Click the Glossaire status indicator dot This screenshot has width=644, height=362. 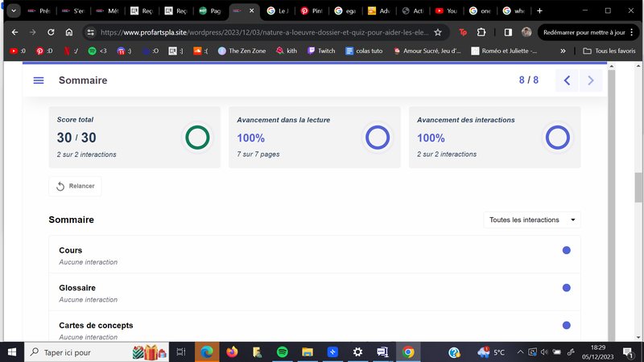(566, 288)
